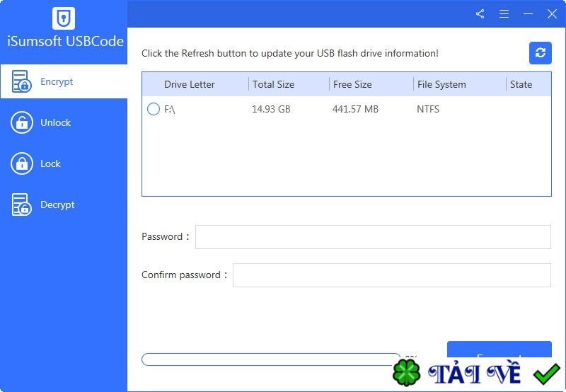Image resolution: width=566 pixels, height=392 pixels.
Task: Click the 14.93 GB total size value
Action: [x=271, y=109]
